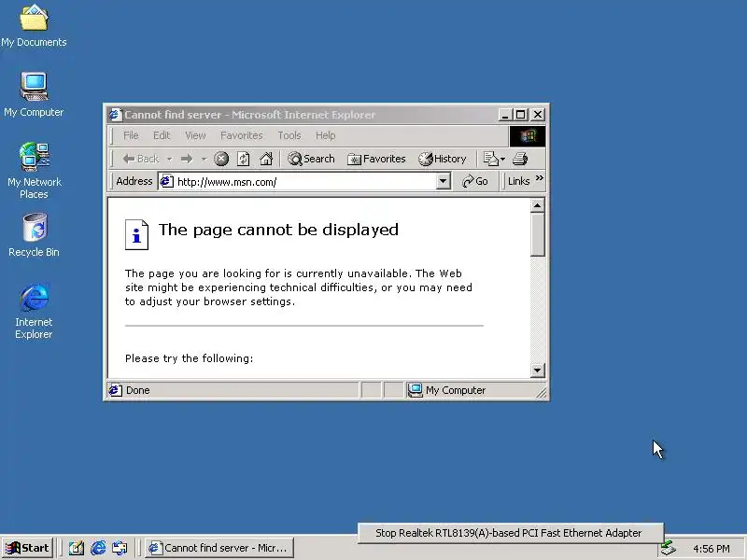Click the Links toolbar label
The height and width of the screenshot is (560, 747).
pos(518,181)
